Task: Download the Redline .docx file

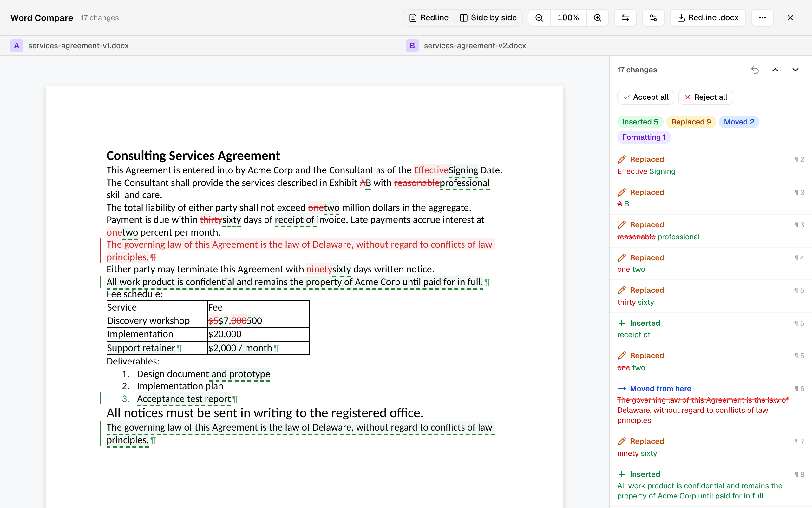Action: tap(708, 18)
